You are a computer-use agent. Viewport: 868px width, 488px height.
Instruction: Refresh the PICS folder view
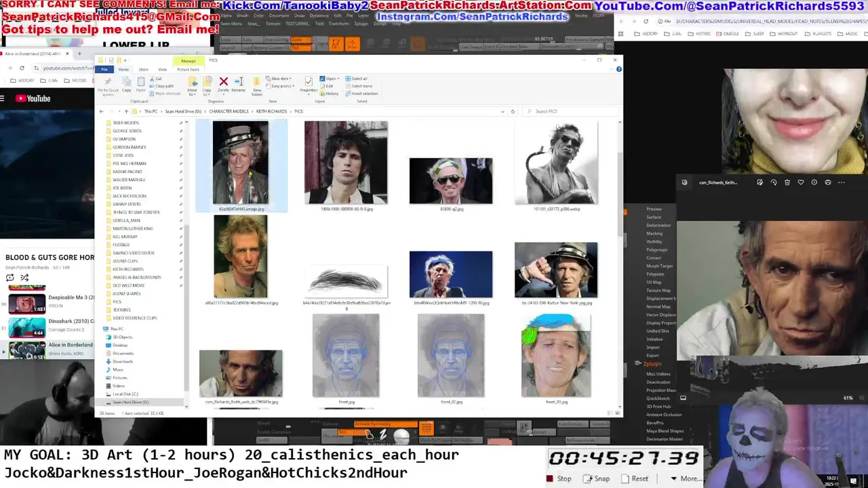coord(513,111)
